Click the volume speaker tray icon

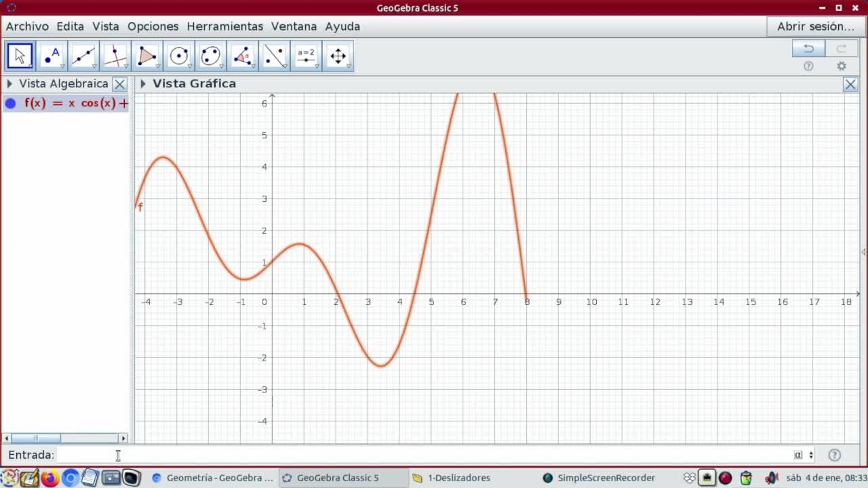(772, 478)
